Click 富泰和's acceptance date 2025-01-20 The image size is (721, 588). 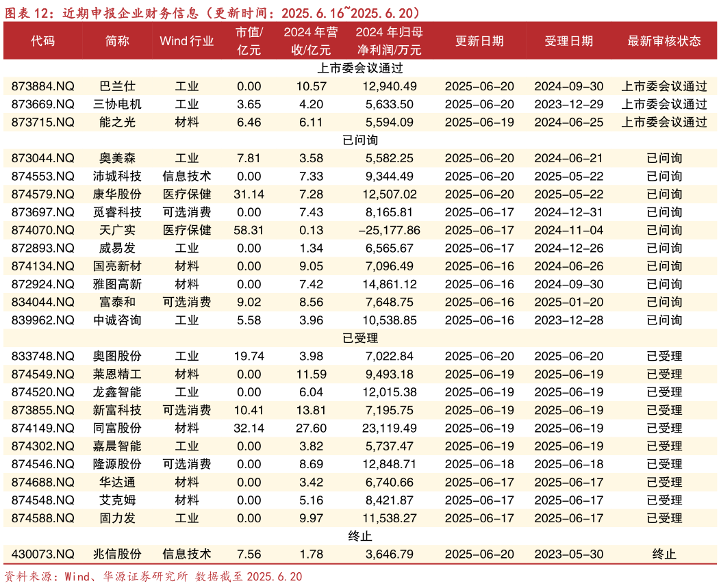568,302
